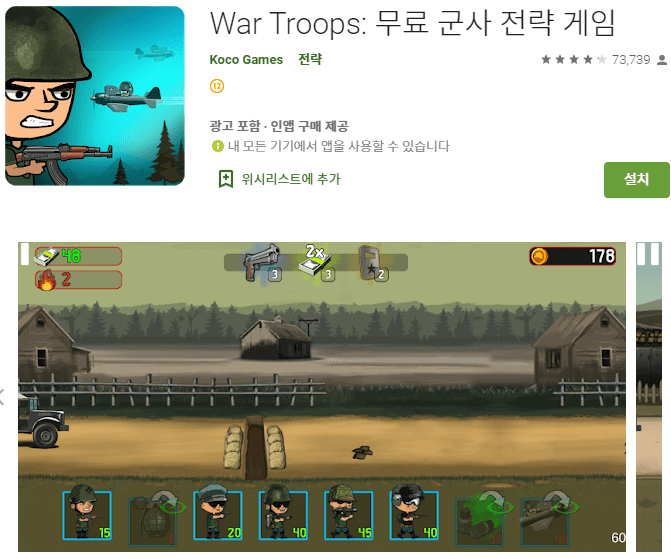Open the partially visible next screenshot

point(649,397)
